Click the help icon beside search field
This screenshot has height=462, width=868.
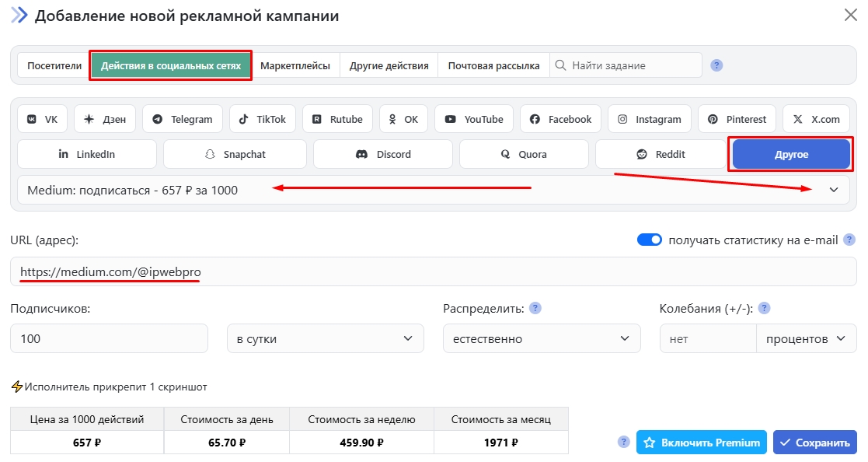coord(717,65)
